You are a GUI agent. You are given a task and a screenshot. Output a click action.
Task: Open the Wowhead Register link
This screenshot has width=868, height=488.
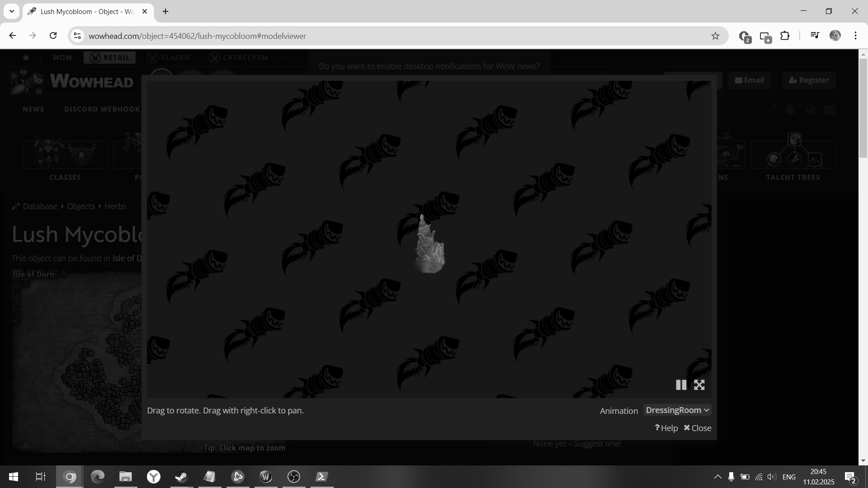click(x=809, y=80)
